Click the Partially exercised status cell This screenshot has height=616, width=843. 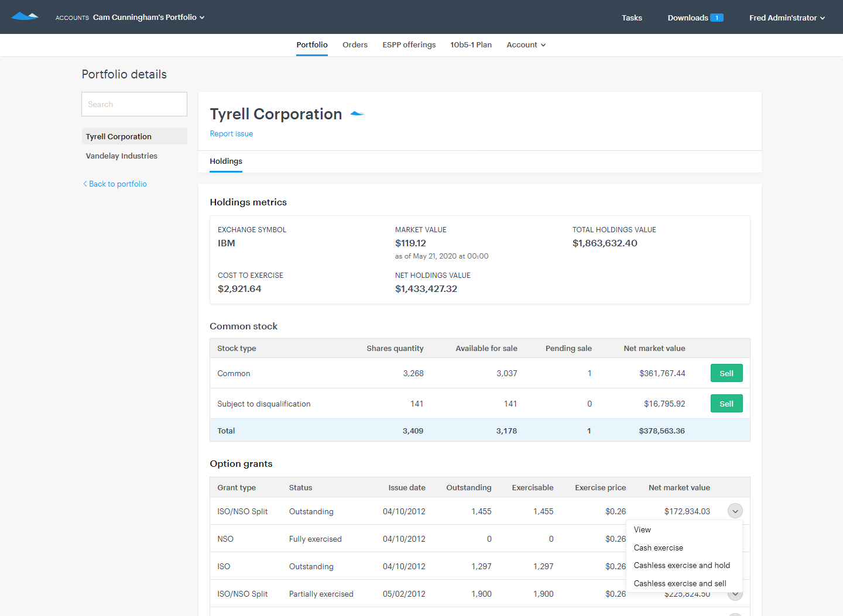coord(321,594)
